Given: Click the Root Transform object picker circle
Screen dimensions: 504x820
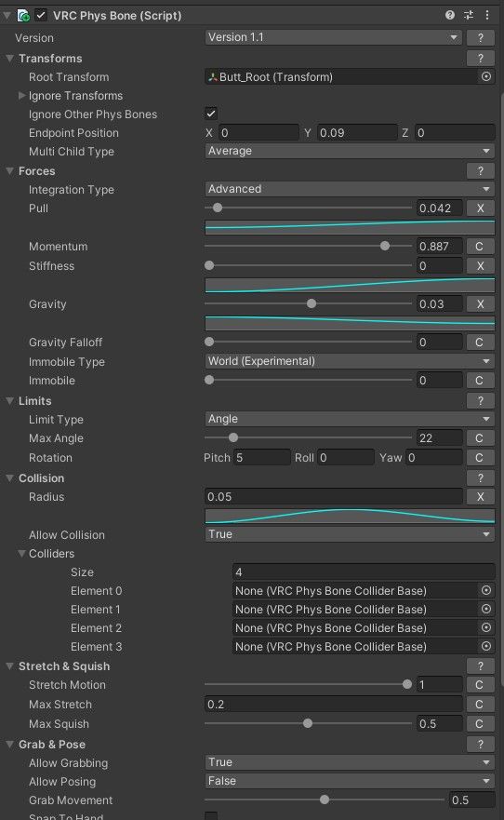Looking at the screenshot, I should pos(486,77).
